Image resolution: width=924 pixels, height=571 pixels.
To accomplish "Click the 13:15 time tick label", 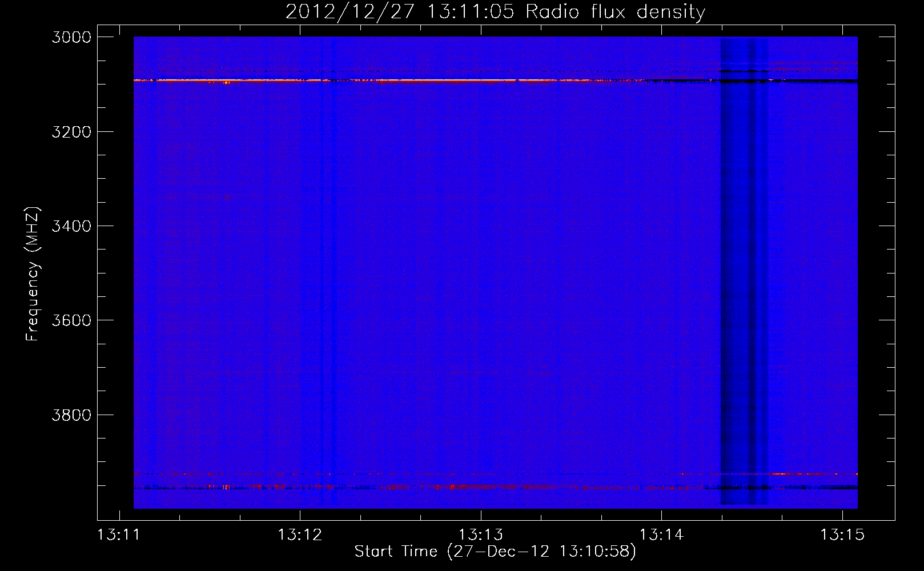I will (x=842, y=535).
